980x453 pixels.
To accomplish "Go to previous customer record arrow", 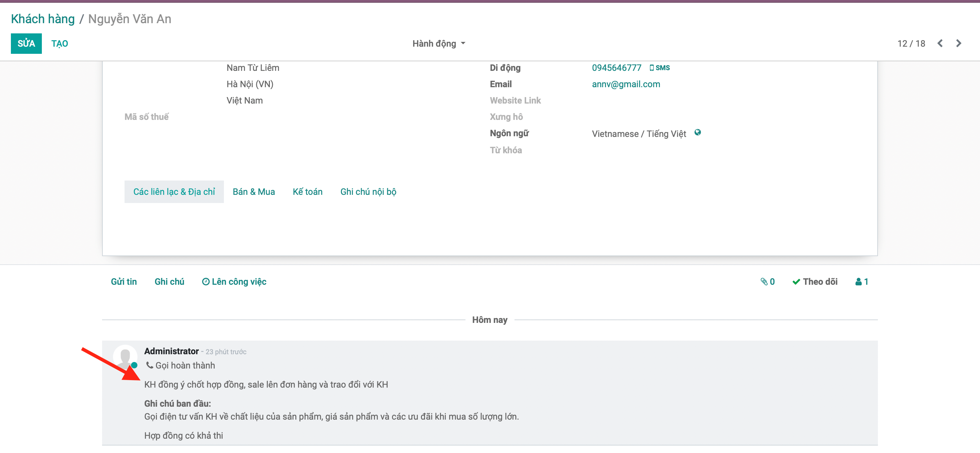I will [940, 43].
